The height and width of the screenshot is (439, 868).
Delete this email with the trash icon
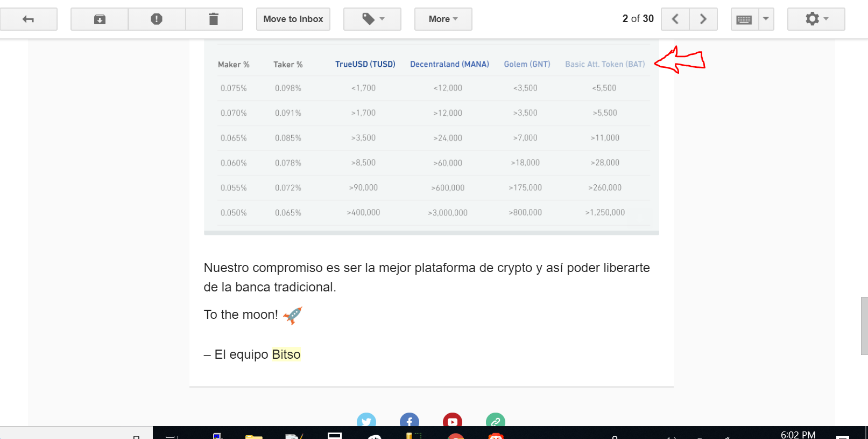point(214,19)
